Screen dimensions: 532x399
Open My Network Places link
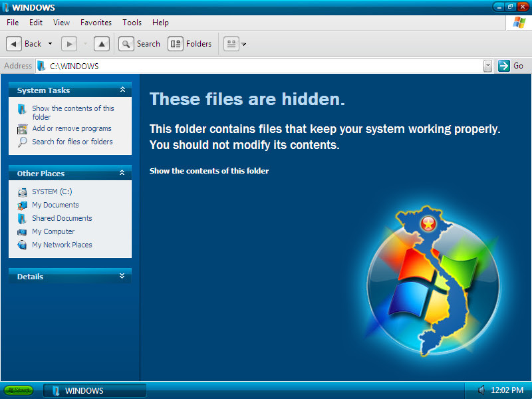tap(62, 245)
